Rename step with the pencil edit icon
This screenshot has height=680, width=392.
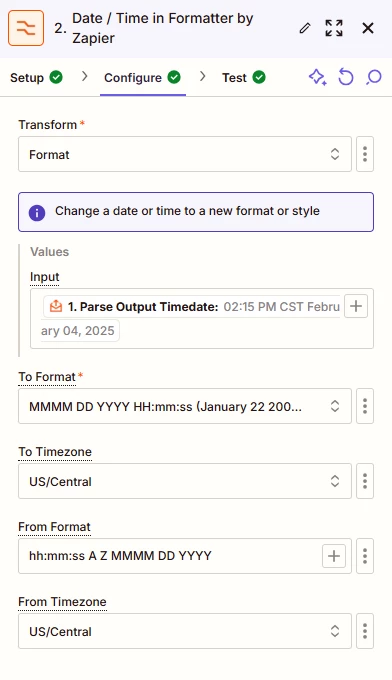coord(305,28)
